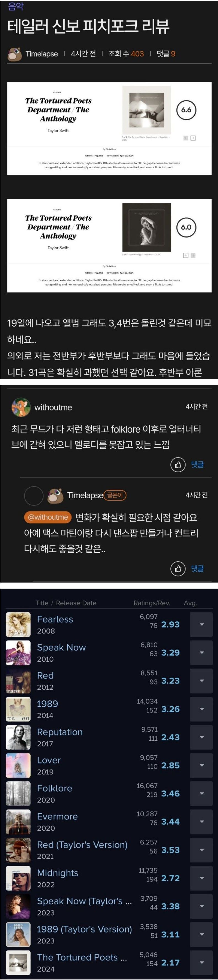Open the Reputation album title link
The image size is (218, 980).
tap(60, 732)
